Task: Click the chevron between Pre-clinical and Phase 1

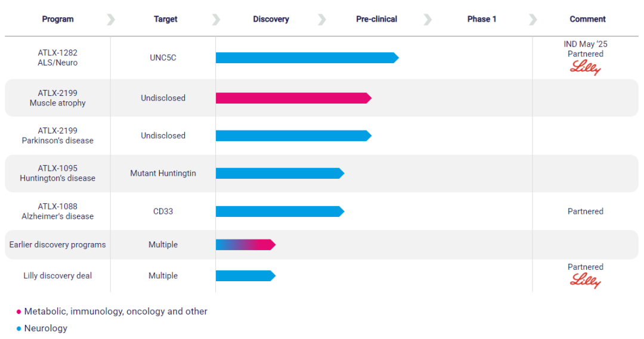Action: tap(428, 20)
